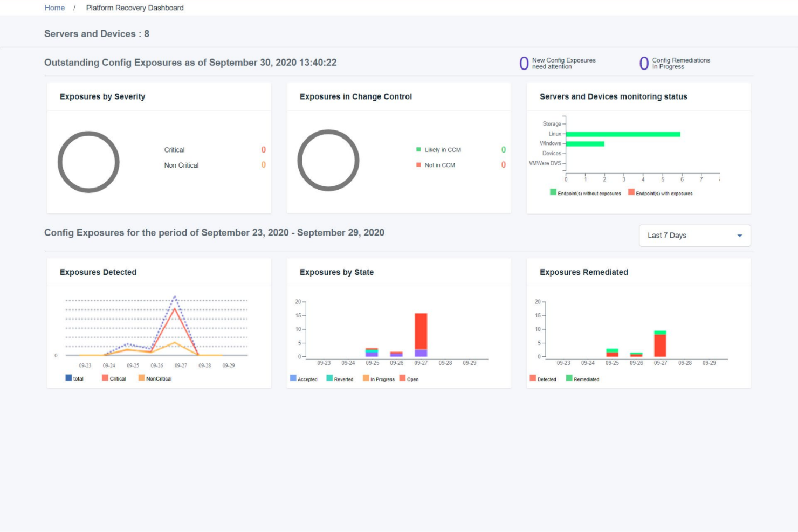The width and height of the screenshot is (798, 532).
Task: Click the Home breadcrumb link
Action: pos(54,8)
